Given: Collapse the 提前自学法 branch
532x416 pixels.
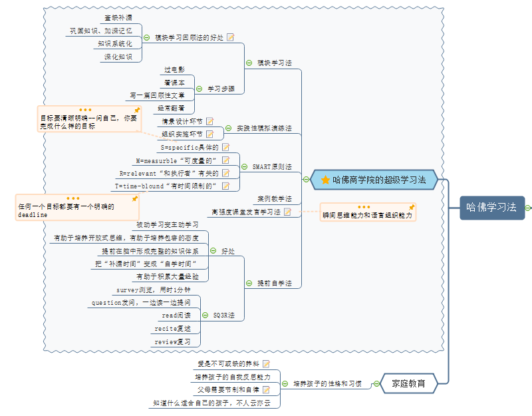Looking at the screenshot, I should (249, 283).
